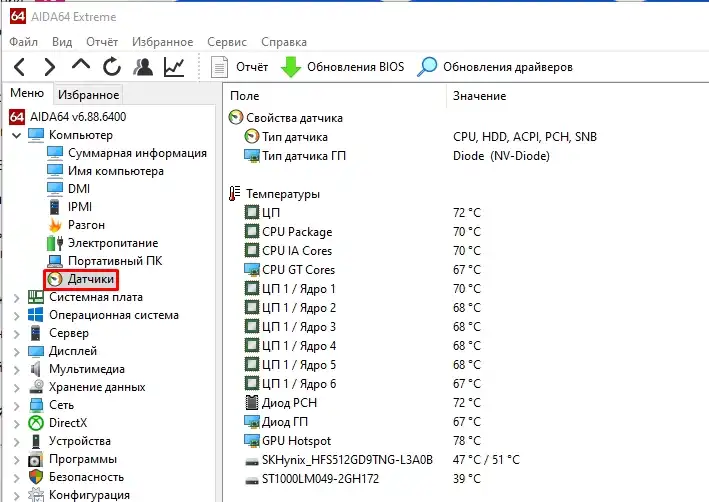Click the magnifier driver updates icon
This screenshot has width=709, height=502.
click(427, 67)
